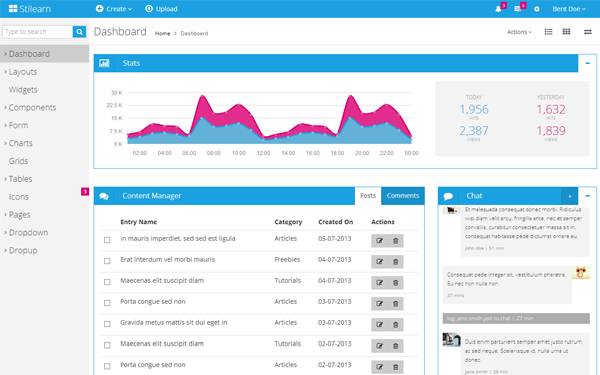The width and height of the screenshot is (600, 375).
Task: Tick checkbox for Maecenas entry dated 02-07-2013
Action: click(107, 345)
